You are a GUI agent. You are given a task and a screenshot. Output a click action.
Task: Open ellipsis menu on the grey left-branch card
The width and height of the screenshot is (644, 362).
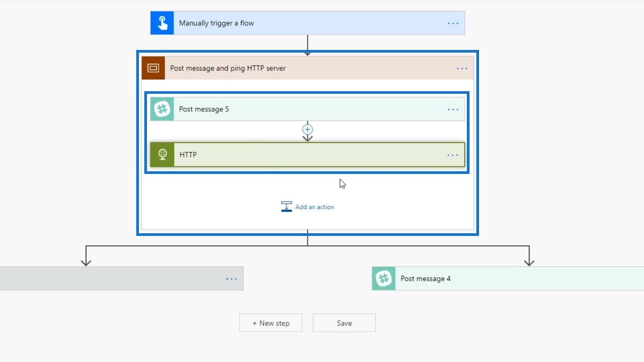pyautogui.click(x=231, y=279)
